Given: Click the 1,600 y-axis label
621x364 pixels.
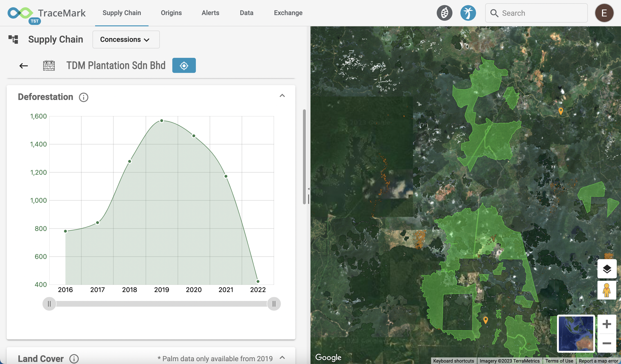Looking at the screenshot, I should click(x=39, y=116).
